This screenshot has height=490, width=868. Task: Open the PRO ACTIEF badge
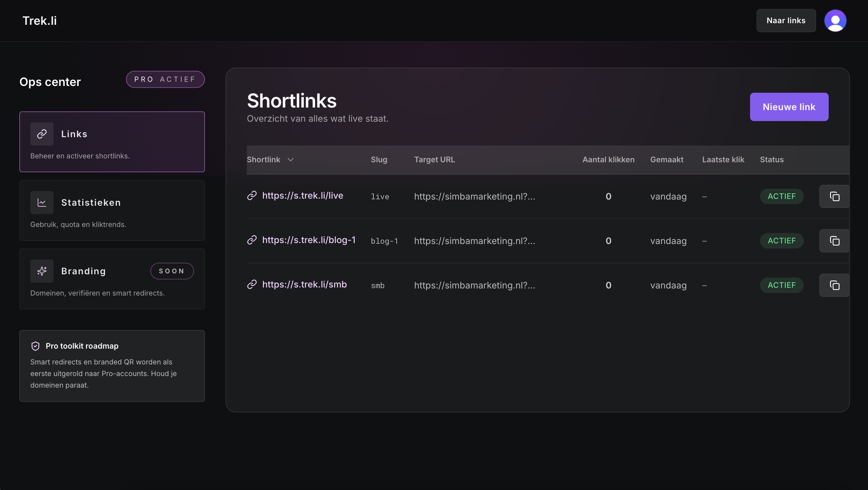coord(165,79)
